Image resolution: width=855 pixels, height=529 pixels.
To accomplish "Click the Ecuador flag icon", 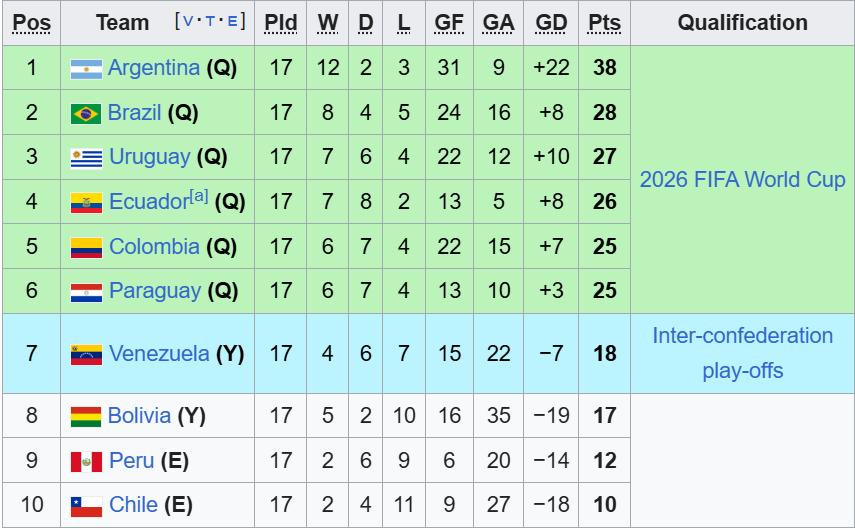I will coord(86,203).
